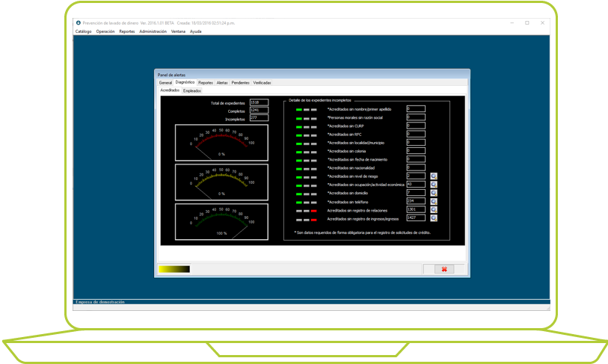
Task: Expand the Reportes menu in menu bar
Action: pyautogui.click(x=127, y=31)
